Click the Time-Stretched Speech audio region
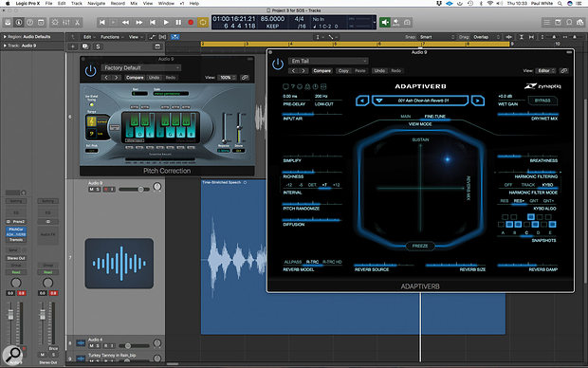Viewport: 588px width, 368px height. (x=353, y=257)
